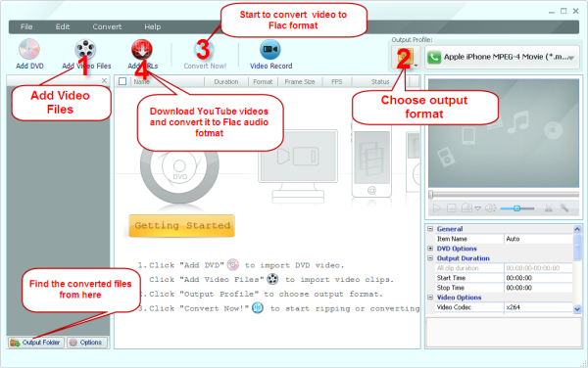This screenshot has width=588, height=368.
Task: Click the Output Folder button
Action: 36,343
